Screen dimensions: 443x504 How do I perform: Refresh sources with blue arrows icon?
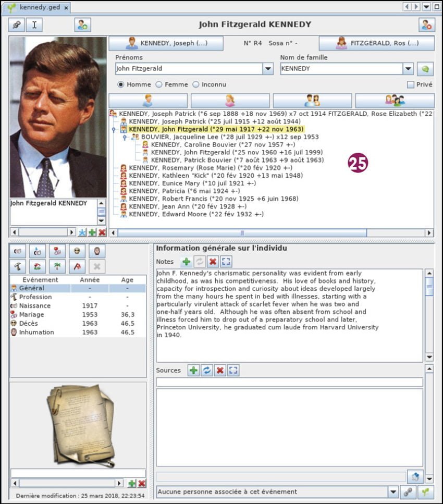[206, 370]
